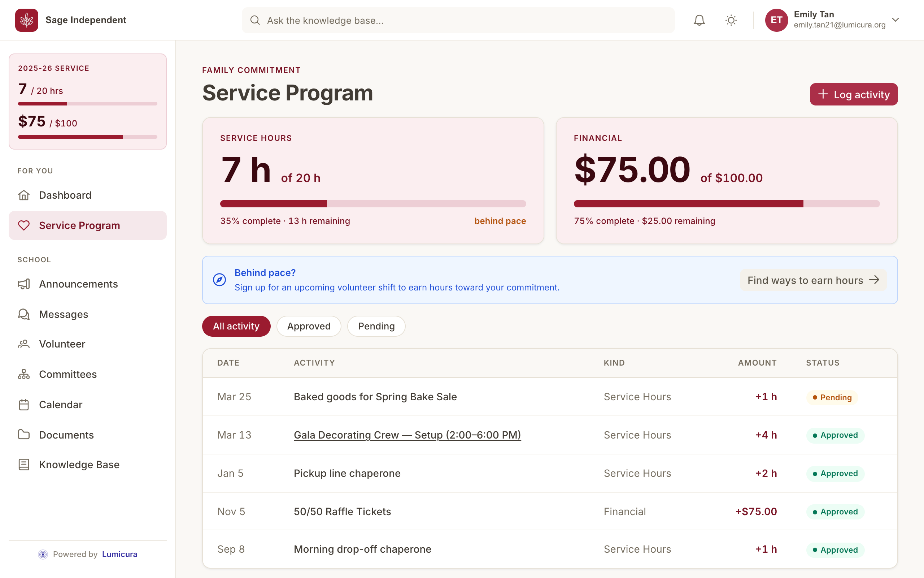Open the Documents page
Viewport: 924px width, 578px height.
[87, 435]
